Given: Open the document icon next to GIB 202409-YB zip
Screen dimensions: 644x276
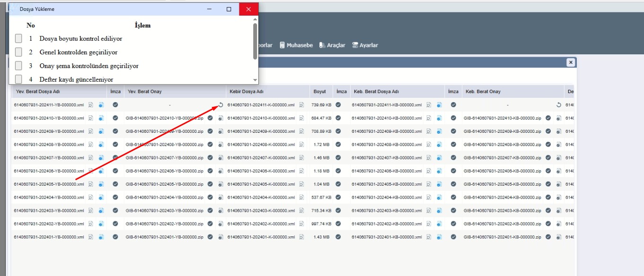Looking at the screenshot, I should (221, 131).
